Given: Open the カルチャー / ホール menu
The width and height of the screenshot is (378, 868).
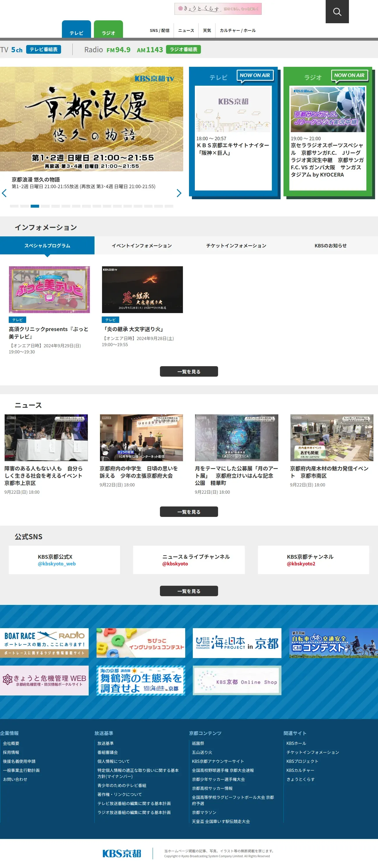Looking at the screenshot, I should click(238, 31).
